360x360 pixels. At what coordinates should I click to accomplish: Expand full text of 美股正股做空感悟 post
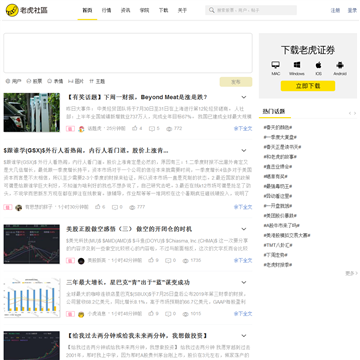(x=243, y=260)
